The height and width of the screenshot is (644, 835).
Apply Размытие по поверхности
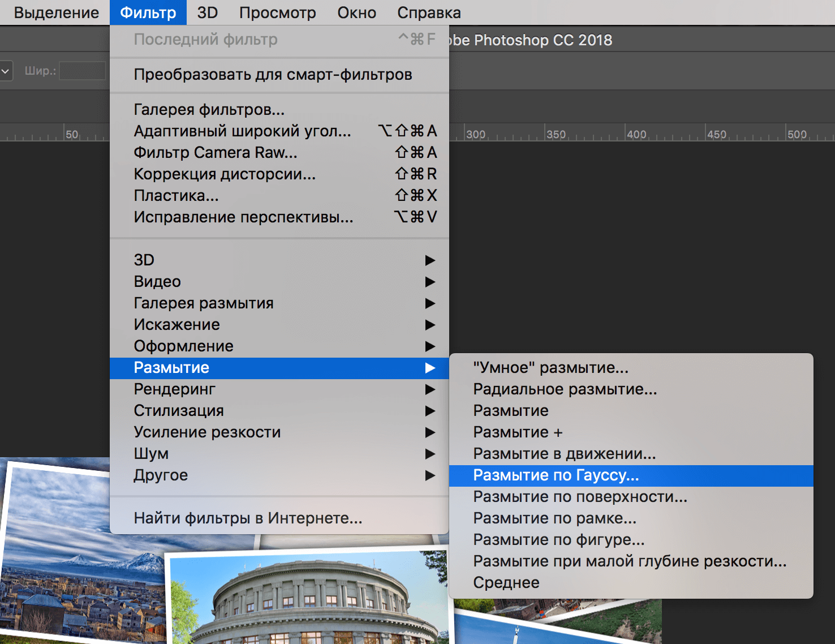coord(580,496)
